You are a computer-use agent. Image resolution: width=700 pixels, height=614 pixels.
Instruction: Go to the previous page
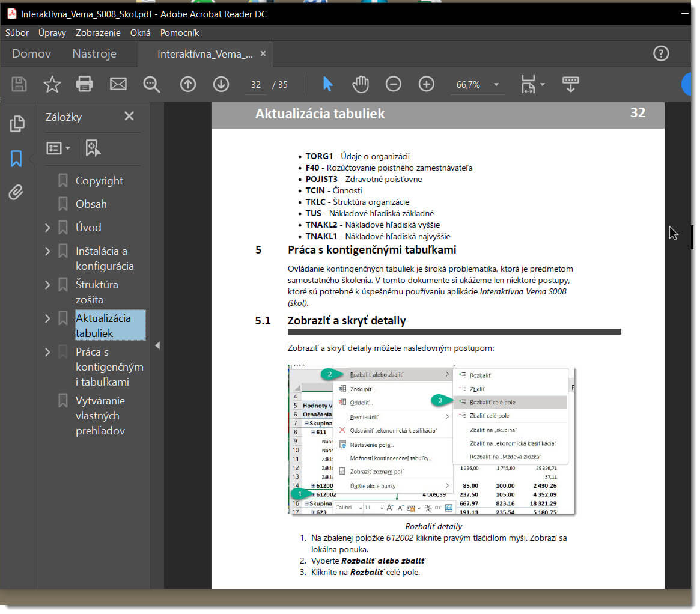coord(188,84)
